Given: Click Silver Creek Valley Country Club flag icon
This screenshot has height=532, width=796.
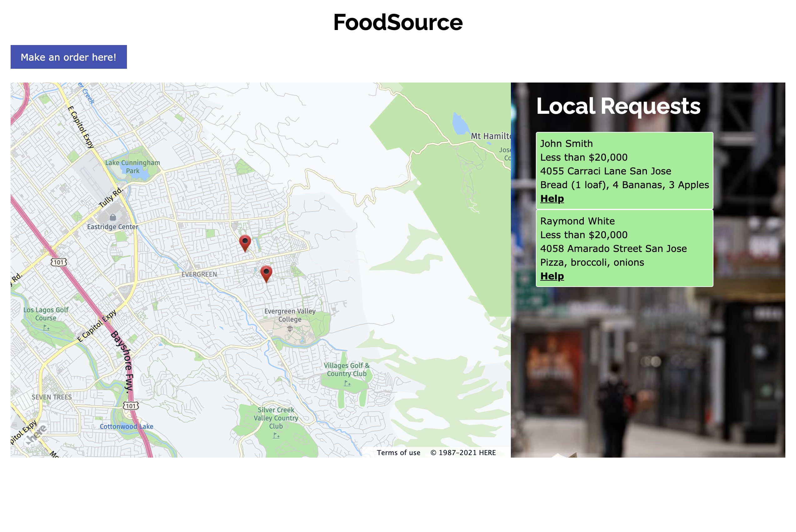Looking at the screenshot, I should 276,435.
